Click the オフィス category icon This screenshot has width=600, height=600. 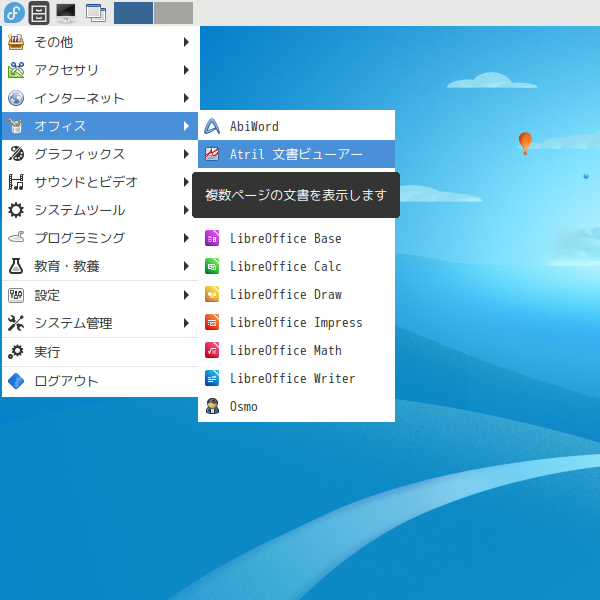click(16, 126)
